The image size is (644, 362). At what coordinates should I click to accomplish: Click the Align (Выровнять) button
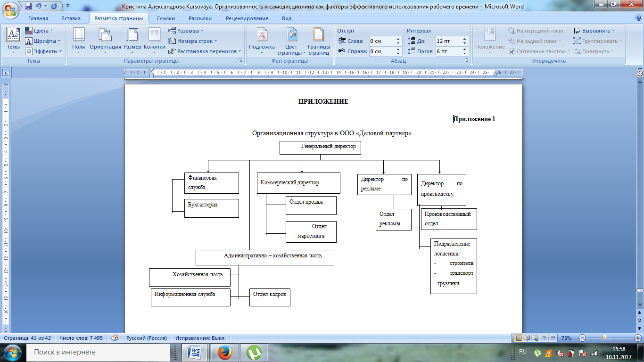[594, 31]
